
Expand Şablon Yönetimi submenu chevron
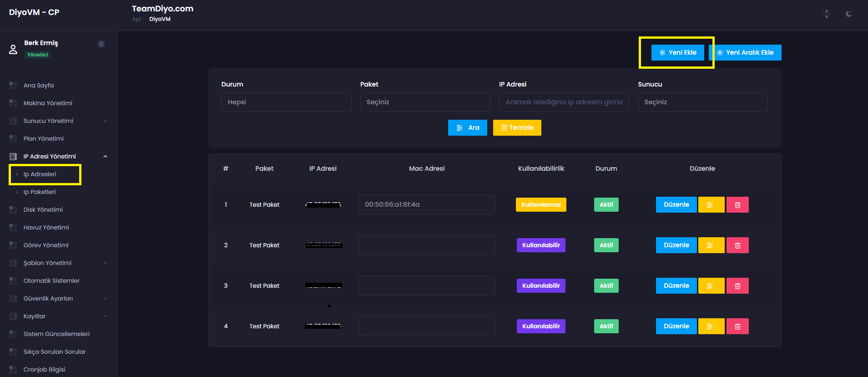click(x=105, y=263)
